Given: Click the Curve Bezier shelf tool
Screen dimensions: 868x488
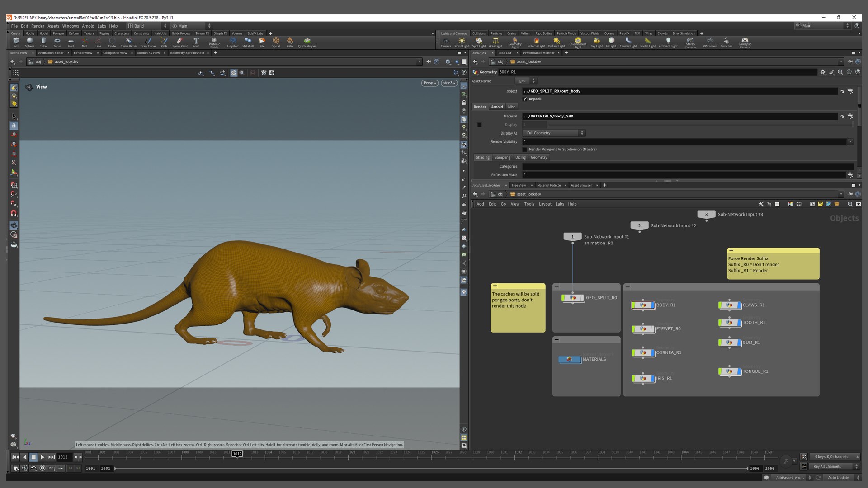Looking at the screenshot, I should tap(128, 42).
